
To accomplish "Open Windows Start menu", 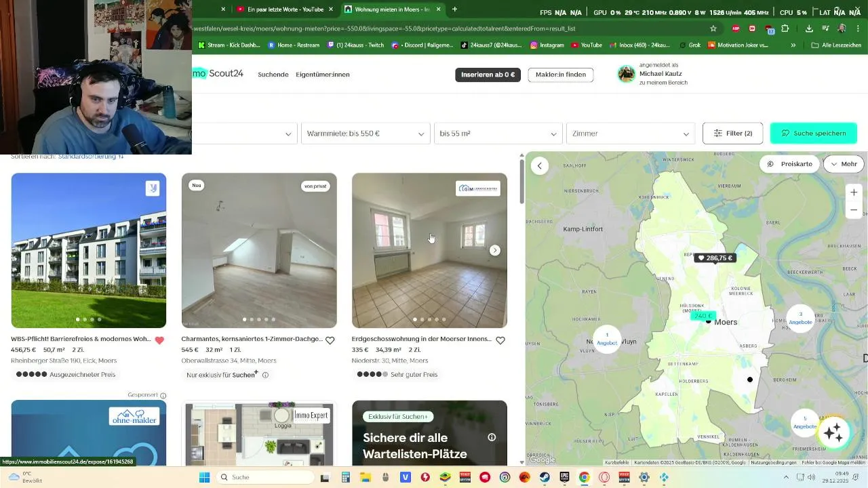I will 204,477.
